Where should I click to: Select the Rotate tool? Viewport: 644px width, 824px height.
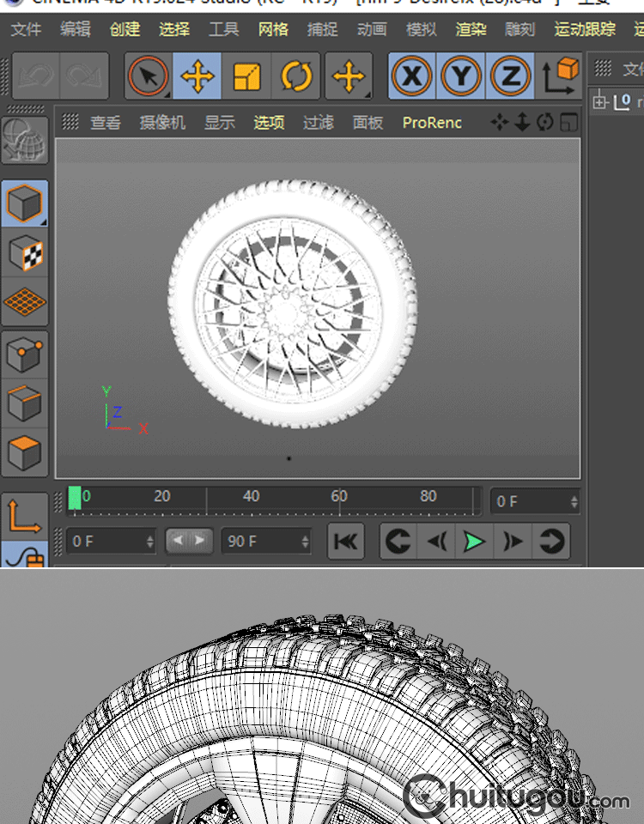296,77
